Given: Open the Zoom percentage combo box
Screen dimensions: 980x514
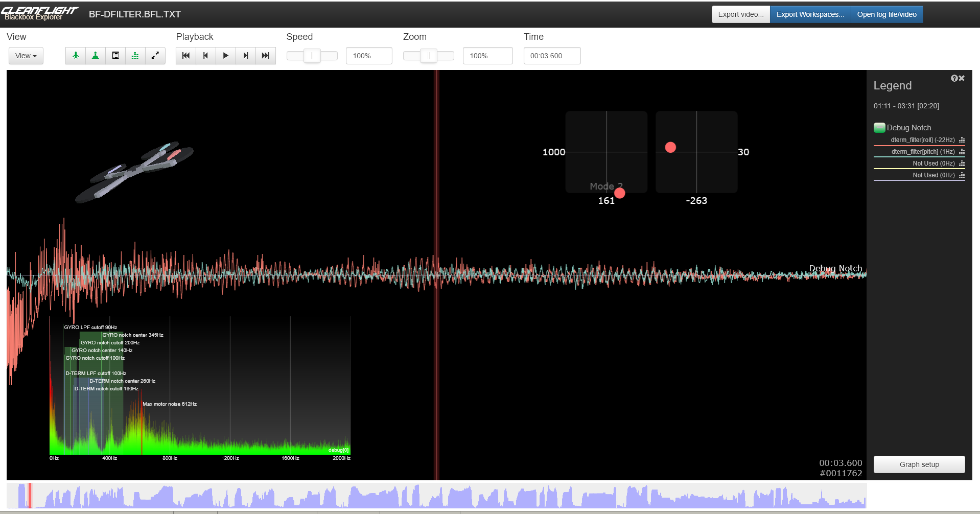Looking at the screenshot, I should point(487,56).
